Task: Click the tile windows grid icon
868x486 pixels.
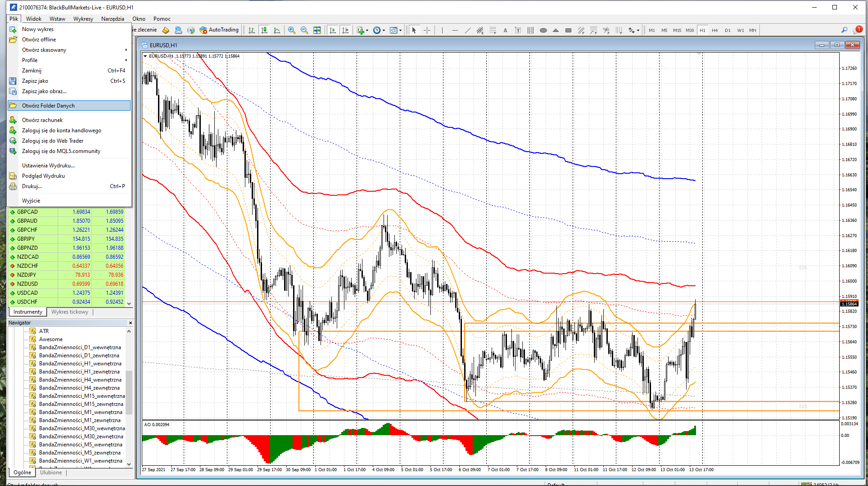Action: 317,30
